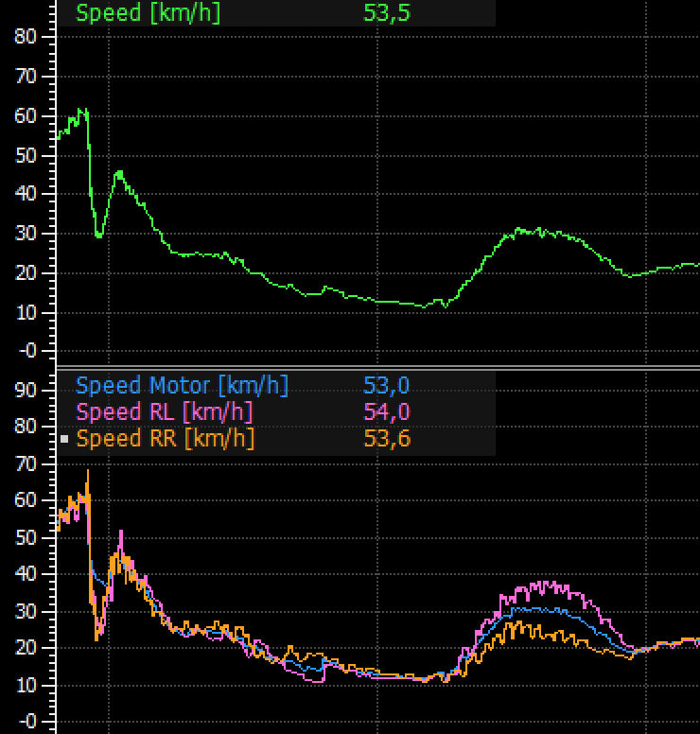Click the 90 label on lower chart axis
Image resolution: width=700 pixels, height=734 pixels.
(x=26, y=390)
